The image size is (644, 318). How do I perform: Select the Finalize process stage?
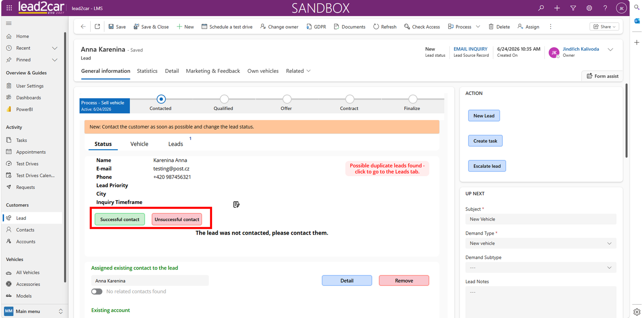coord(413,99)
